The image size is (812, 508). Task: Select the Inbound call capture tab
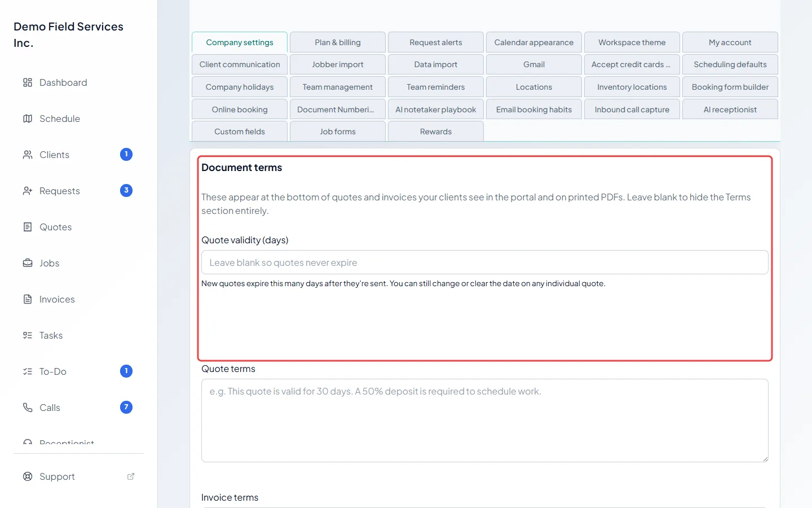pyautogui.click(x=632, y=110)
